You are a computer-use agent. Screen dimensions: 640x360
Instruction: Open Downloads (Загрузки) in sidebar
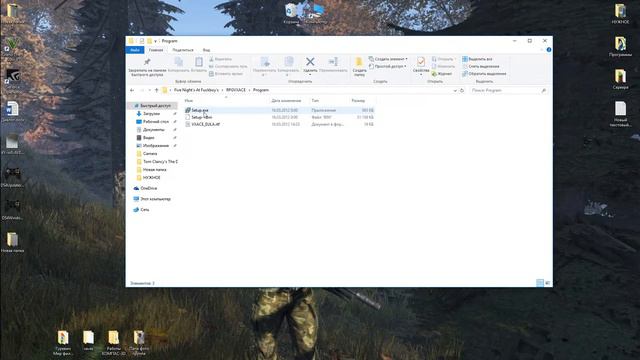[x=151, y=114]
